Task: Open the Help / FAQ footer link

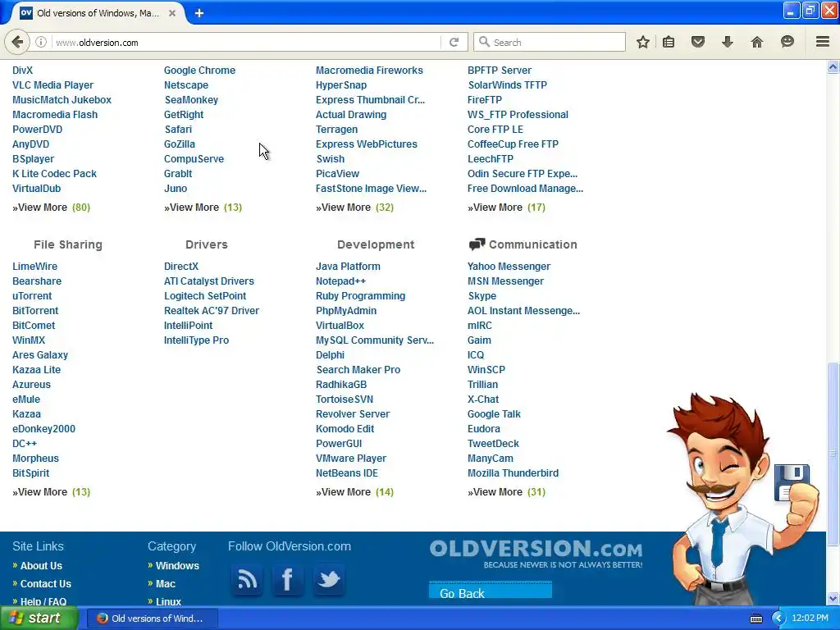Action: click(43, 601)
